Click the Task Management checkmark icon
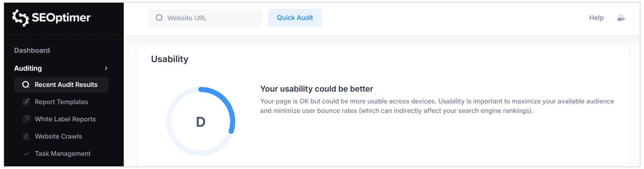The image size is (644, 169). pos(26,154)
